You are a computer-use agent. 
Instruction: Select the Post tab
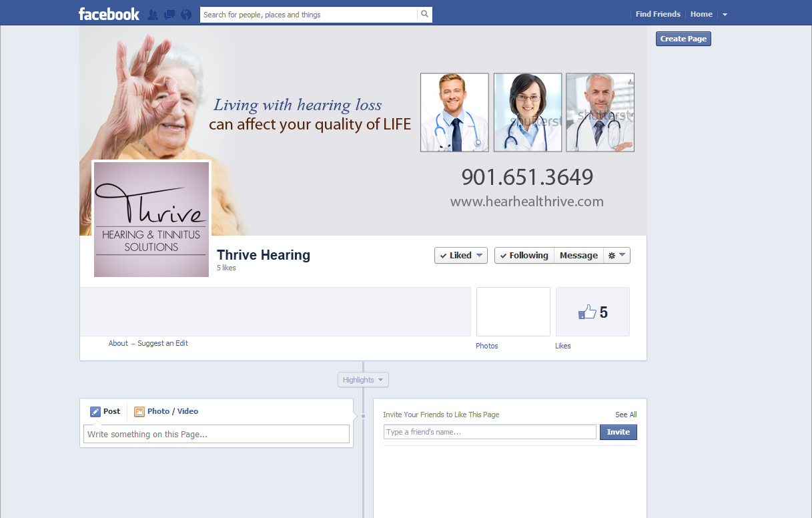(105, 412)
